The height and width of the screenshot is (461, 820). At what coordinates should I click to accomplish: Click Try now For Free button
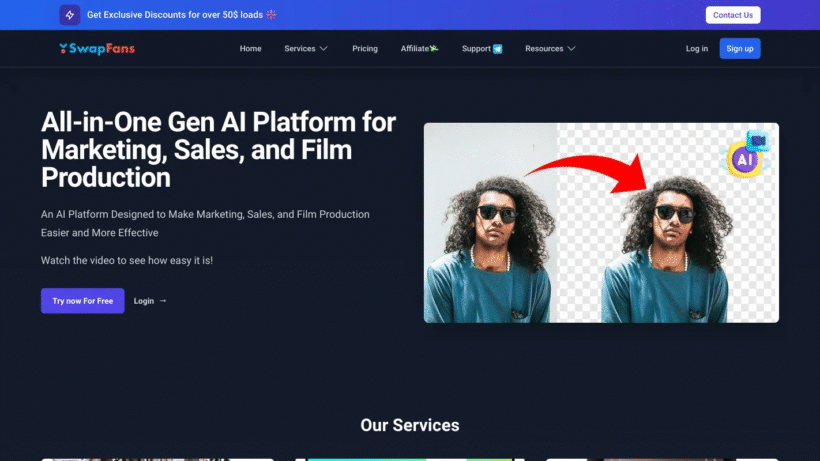[x=83, y=301]
